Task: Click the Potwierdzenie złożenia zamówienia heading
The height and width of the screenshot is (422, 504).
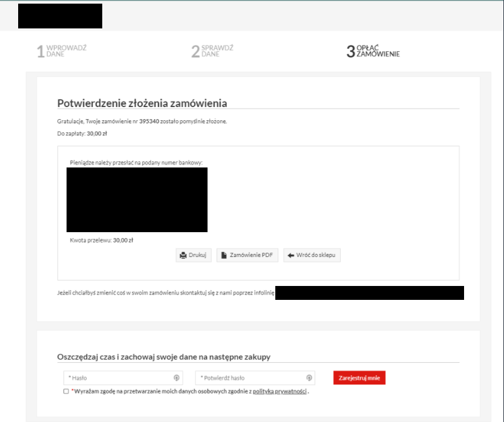Action: pyautogui.click(x=142, y=103)
